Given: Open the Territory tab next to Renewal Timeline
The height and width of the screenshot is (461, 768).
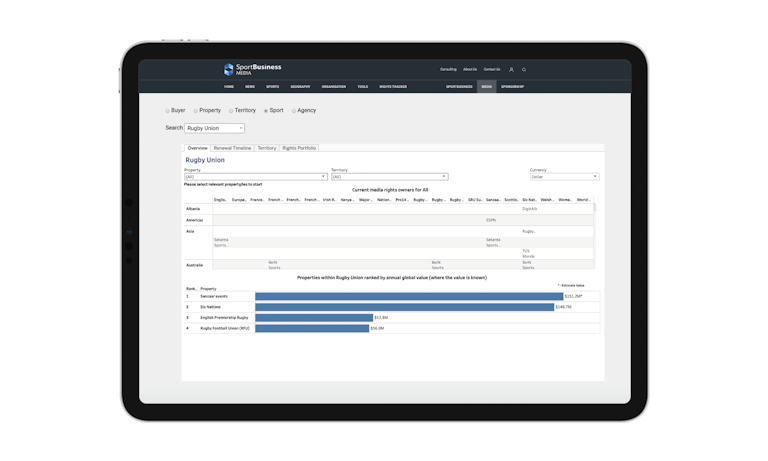Looking at the screenshot, I should [x=266, y=148].
